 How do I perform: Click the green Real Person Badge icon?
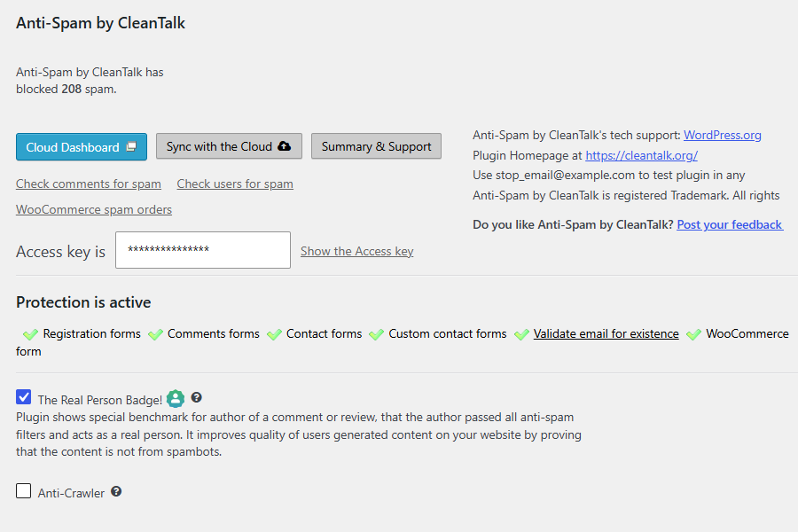(176, 399)
